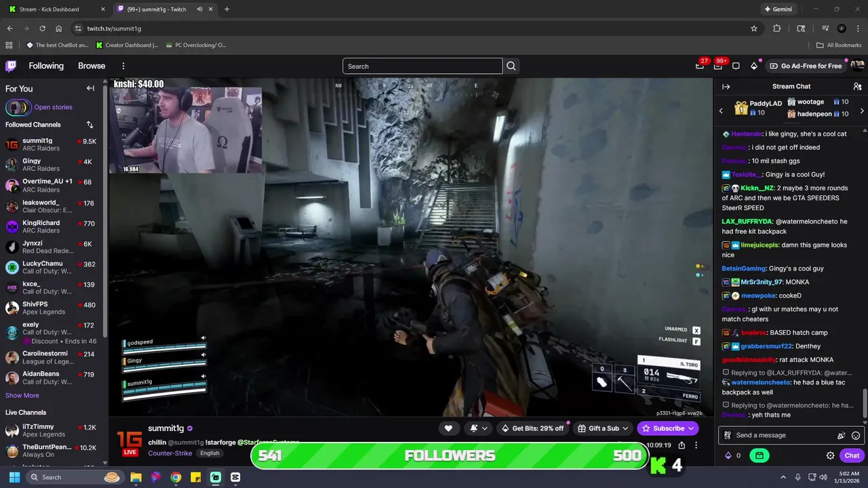Open KingRichard channel in sidebar

(52, 227)
